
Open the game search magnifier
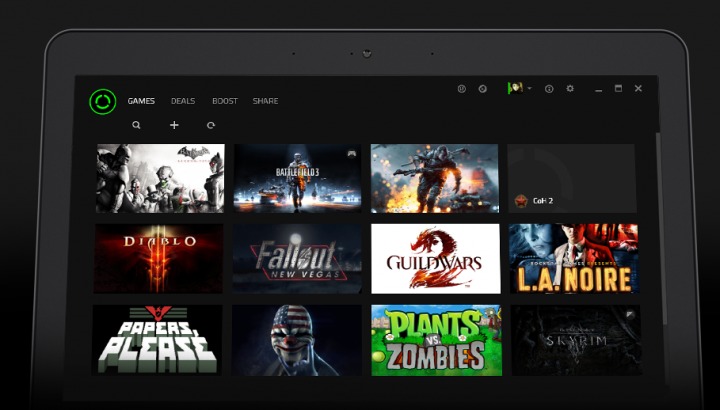coord(136,125)
